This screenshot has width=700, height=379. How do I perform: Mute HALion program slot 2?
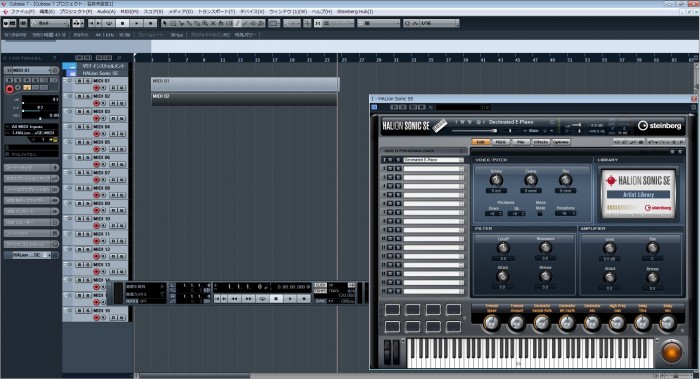tap(390, 169)
